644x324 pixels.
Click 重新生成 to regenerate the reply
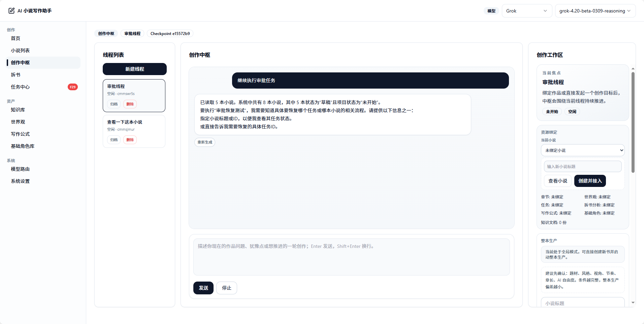204,142
